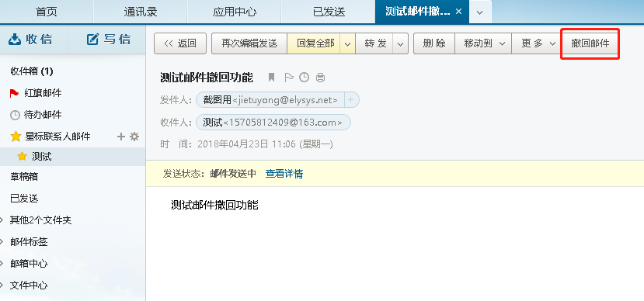Switch to the 通讯录 tab

point(141,12)
